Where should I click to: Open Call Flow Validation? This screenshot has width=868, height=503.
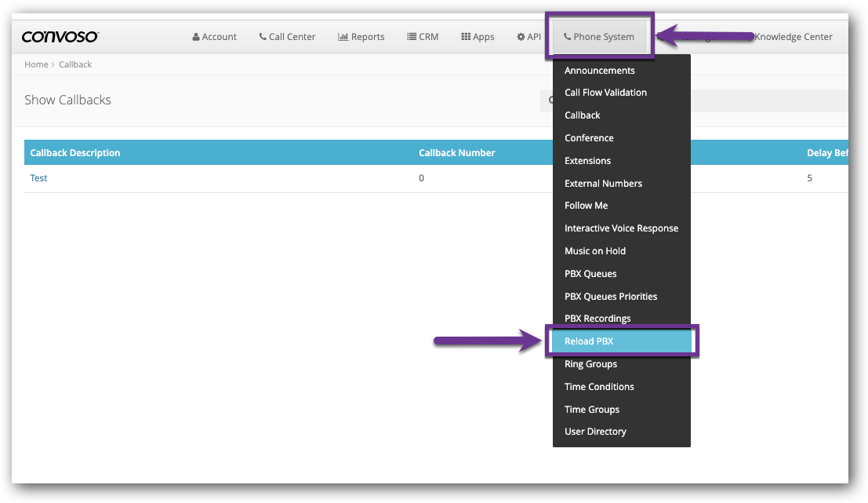[605, 92]
